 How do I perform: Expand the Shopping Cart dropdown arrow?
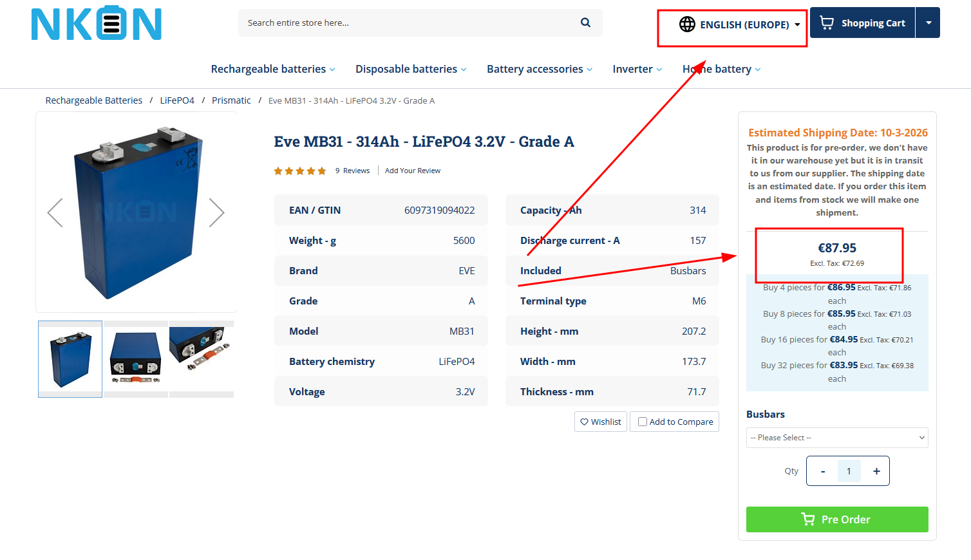coord(928,23)
